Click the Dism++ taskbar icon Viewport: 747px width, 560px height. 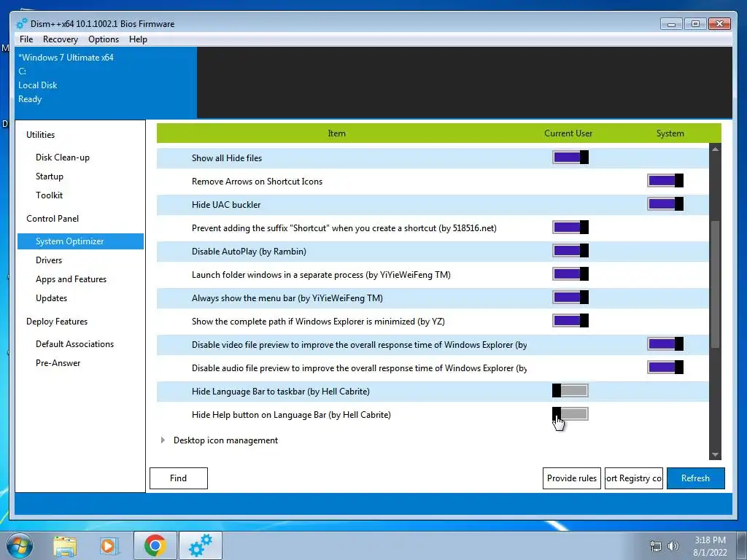click(201, 545)
